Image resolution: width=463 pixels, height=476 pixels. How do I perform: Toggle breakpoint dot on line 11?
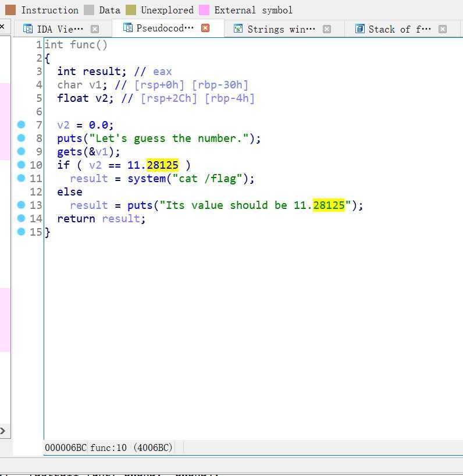(22, 178)
